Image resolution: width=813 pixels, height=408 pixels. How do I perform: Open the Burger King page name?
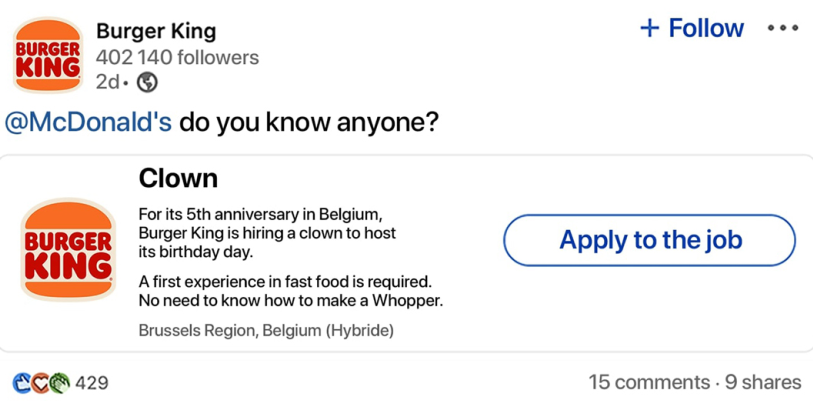(x=156, y=32)
